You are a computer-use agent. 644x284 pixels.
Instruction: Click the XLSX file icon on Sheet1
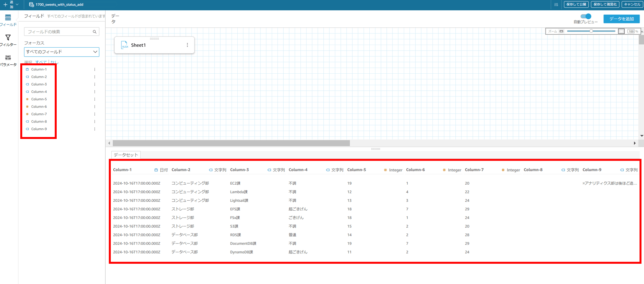125,45
